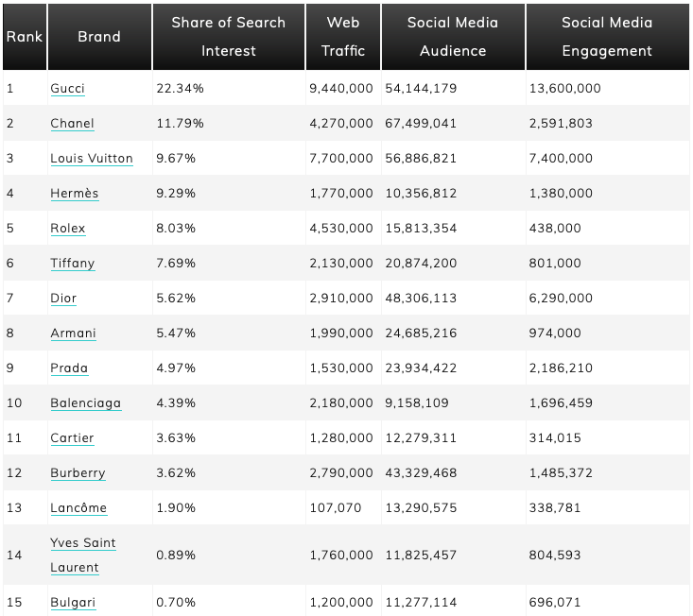Open the Tiffany brand link
693x616 pixels.
(x=72, y=264)
